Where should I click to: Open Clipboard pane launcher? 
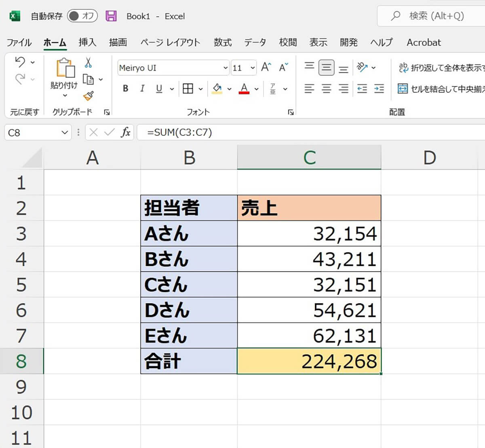[107, 112]
